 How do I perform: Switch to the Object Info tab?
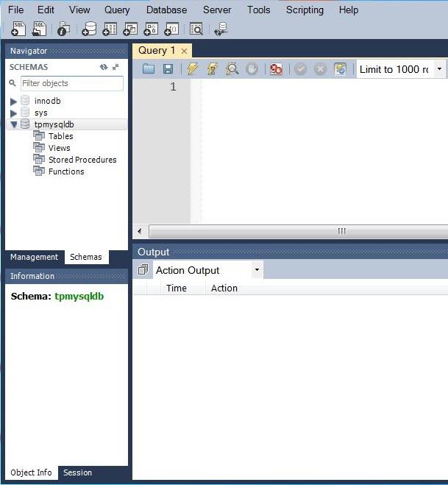(31, 472)
